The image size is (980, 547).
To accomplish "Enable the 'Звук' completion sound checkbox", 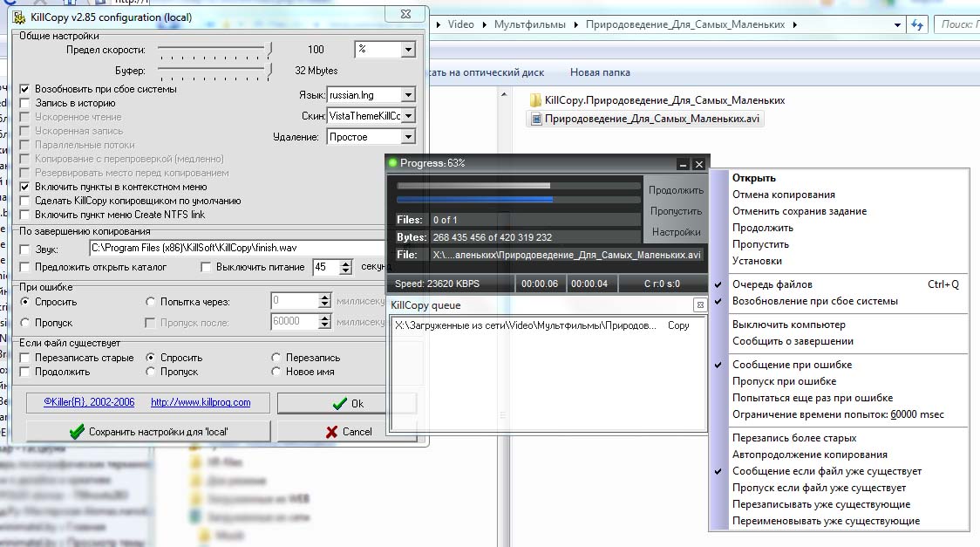I will point(24,250).
